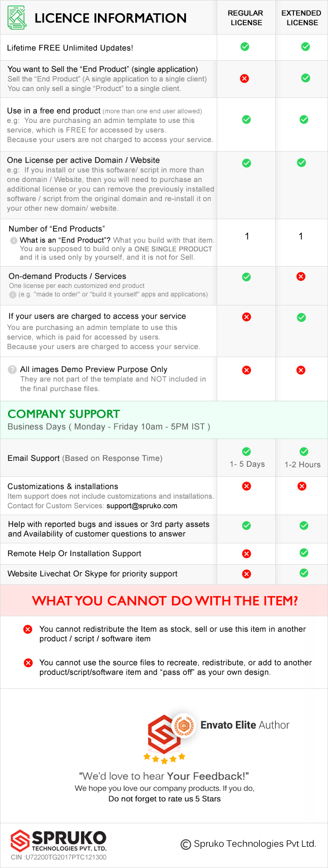Click the question mark icon beside 'All images Demo Preview'

point(12,369)
